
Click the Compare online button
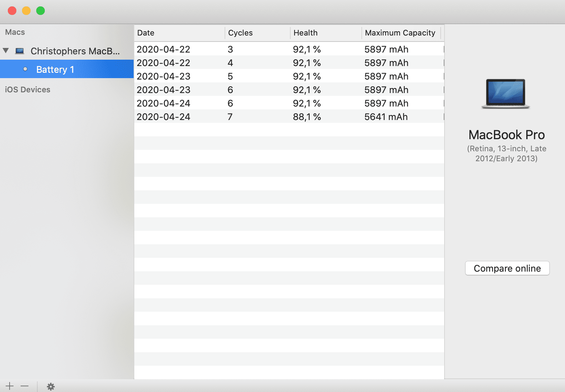[507, 268]
